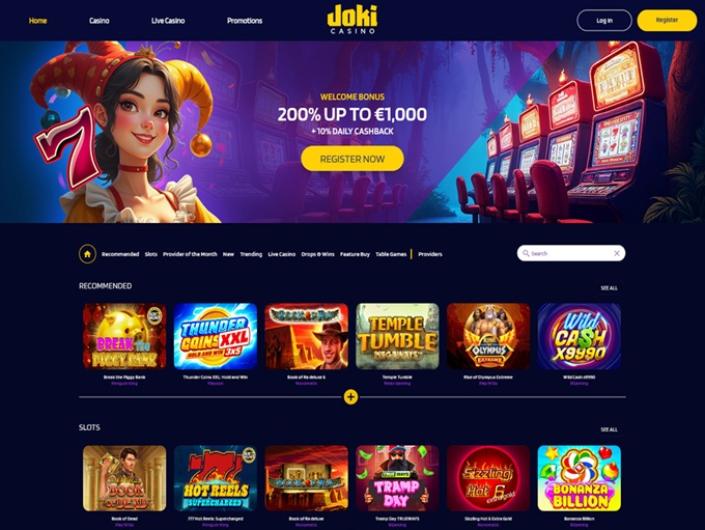Open the Providers filter
The width and height of the screenshot is (705, 530).
[430, 254]
